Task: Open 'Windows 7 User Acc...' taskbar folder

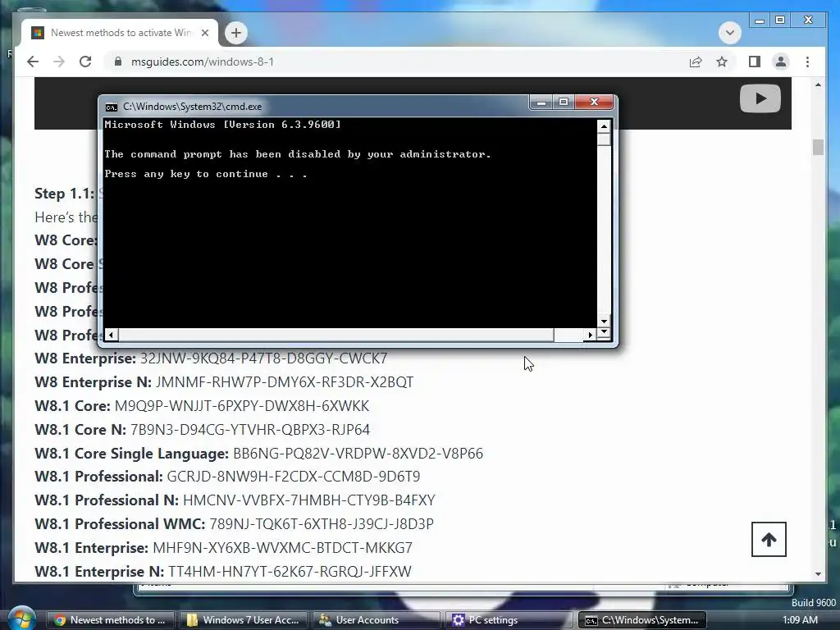Action: (243, 620)
